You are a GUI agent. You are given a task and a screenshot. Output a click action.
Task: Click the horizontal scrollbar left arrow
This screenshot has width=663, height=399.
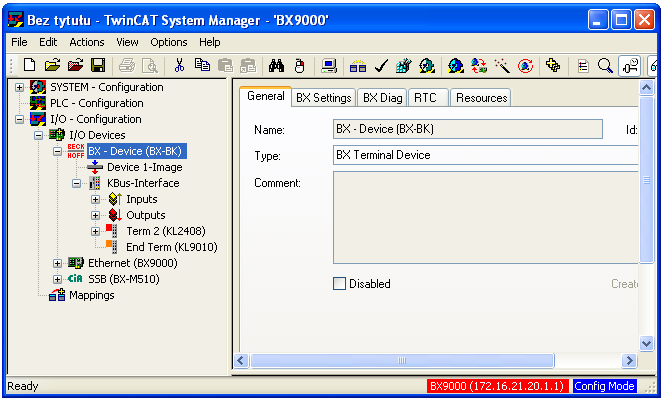(241, 361)
